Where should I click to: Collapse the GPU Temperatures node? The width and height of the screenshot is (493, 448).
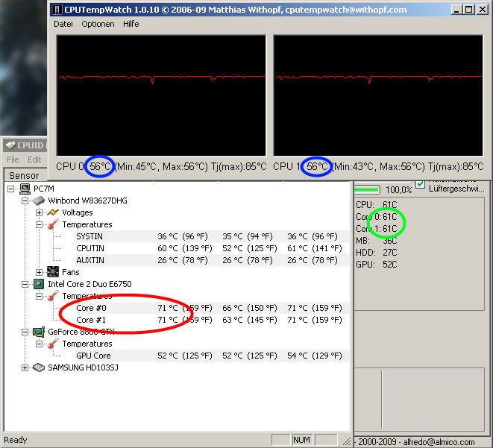click(x=39, y=344)
